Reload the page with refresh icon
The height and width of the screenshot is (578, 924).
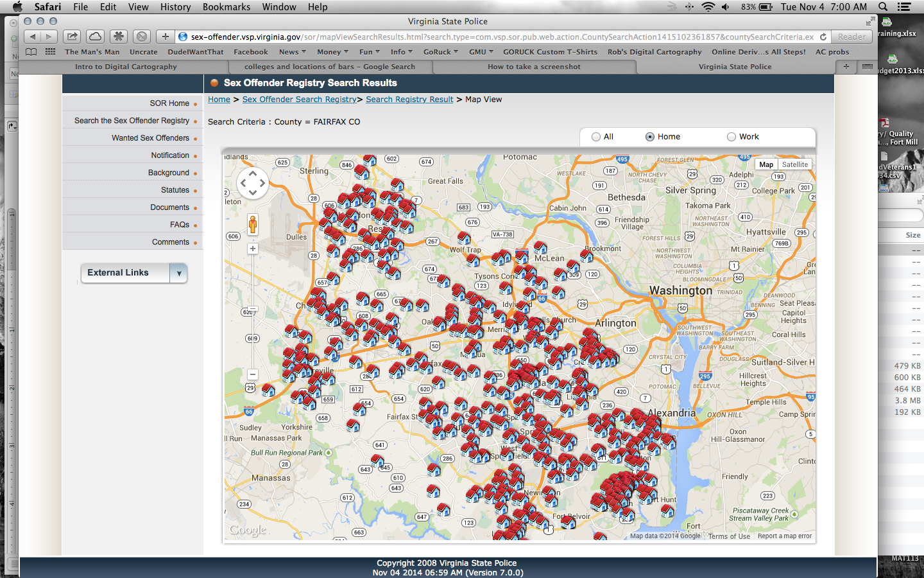click(823, 37)
